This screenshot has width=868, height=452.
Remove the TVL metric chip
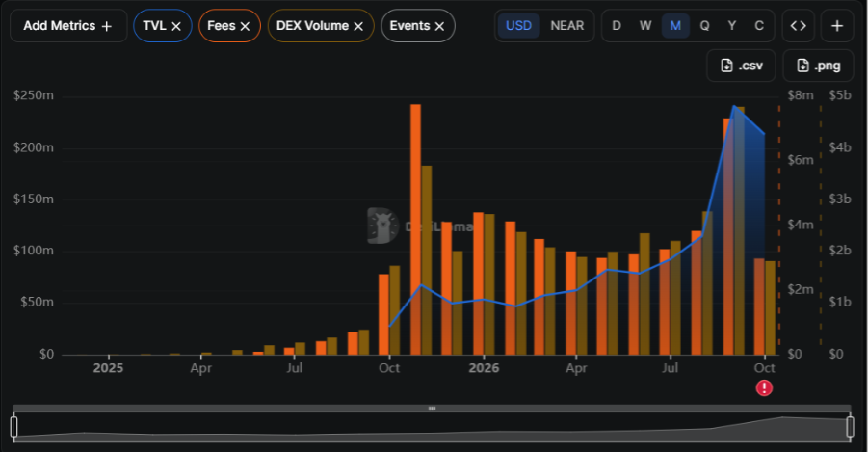point(176,26)
